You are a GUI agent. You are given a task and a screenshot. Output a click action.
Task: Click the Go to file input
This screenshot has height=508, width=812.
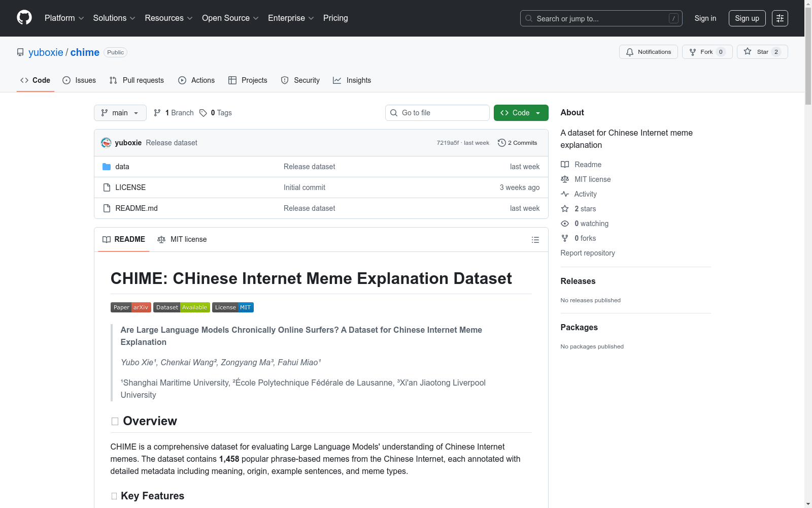point(437,113)
